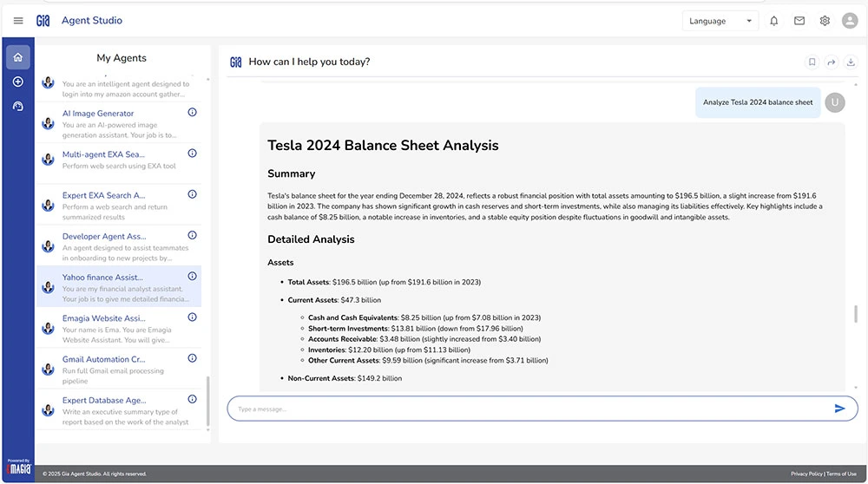Viewport: 868px width, 484px height.
Task: Click the user profile avatar
Action: point(850,21)
